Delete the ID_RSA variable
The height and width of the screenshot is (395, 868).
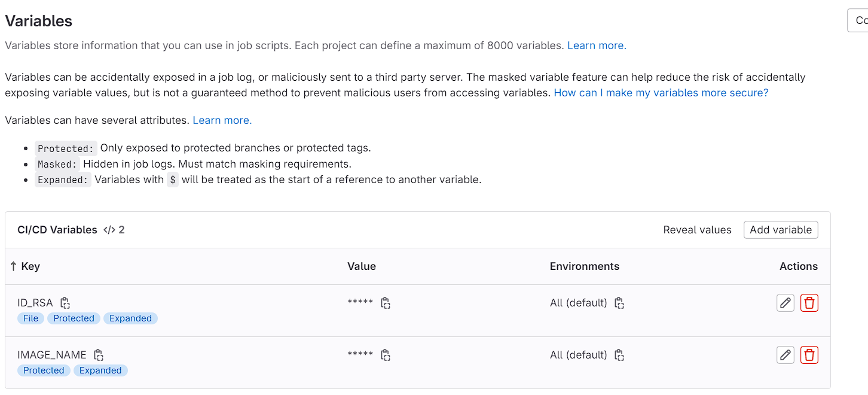point(809,303)
